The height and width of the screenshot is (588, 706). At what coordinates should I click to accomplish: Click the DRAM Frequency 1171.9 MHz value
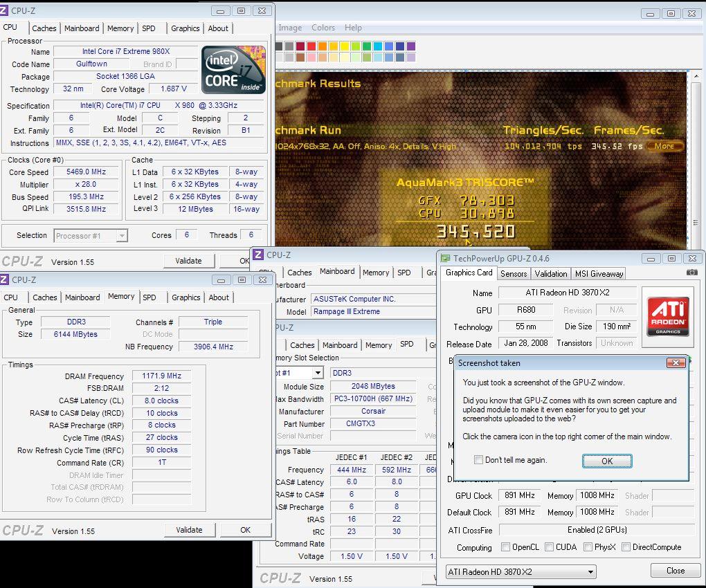coord(162,376)
